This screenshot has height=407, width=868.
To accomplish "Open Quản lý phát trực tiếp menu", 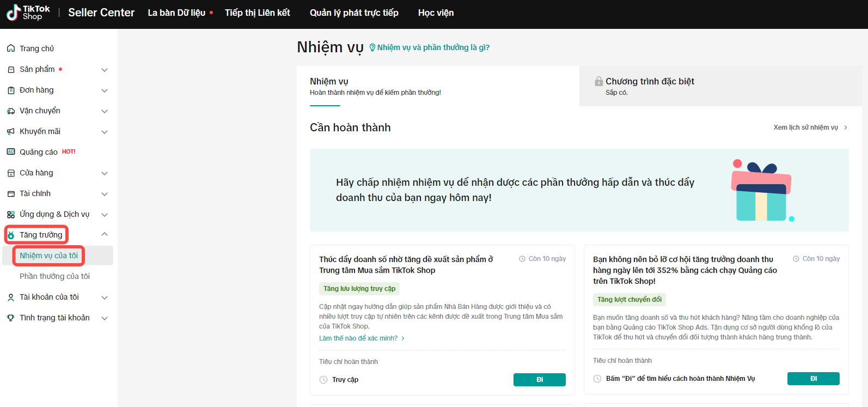I will coord(354,13).
